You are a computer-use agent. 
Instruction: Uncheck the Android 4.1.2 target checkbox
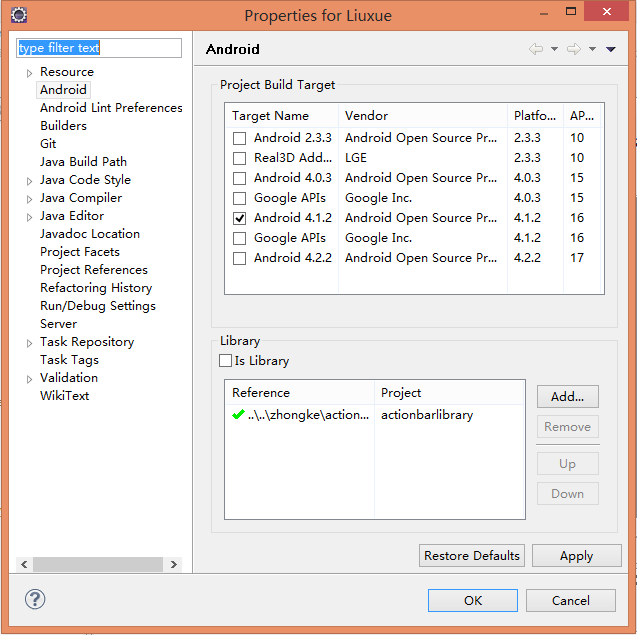[239, 218]
